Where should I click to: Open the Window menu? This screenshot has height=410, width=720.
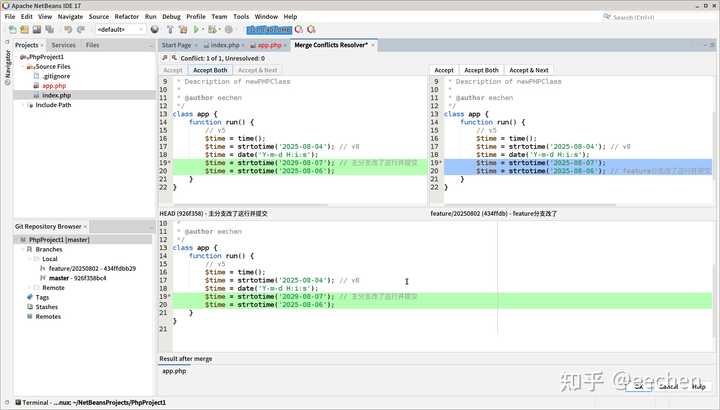coord(266,17)
